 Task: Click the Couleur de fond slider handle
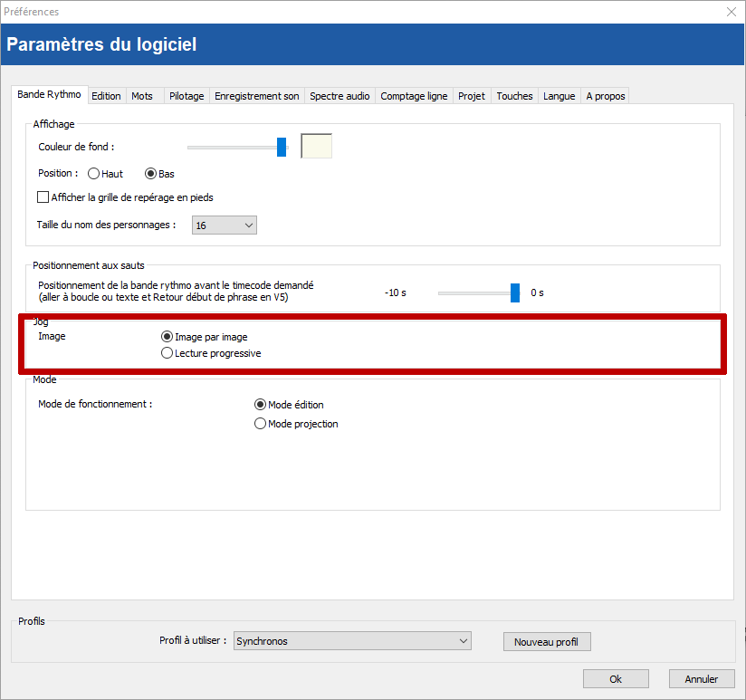point(282,147)
